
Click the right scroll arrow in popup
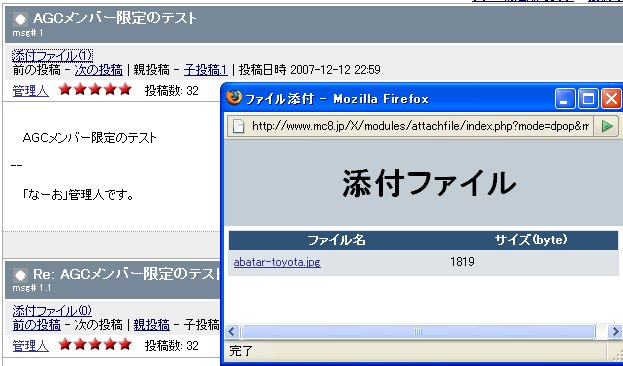tap(615, 331)
